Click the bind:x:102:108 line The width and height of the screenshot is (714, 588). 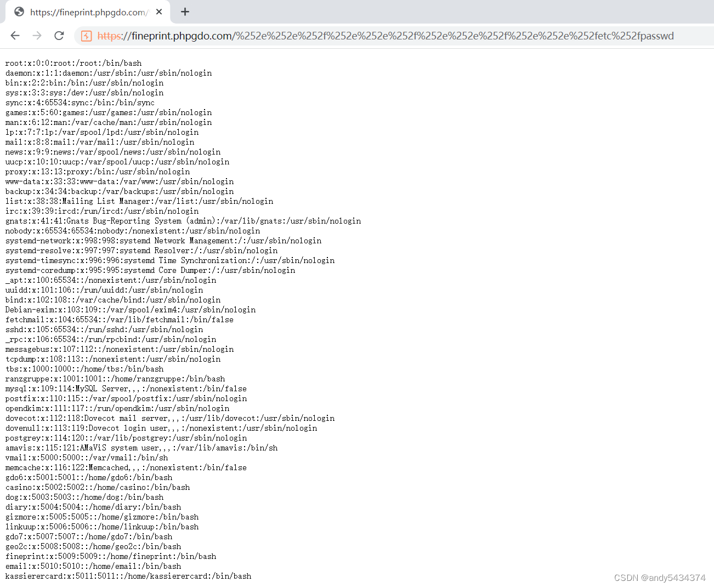[x=113, y=300]
